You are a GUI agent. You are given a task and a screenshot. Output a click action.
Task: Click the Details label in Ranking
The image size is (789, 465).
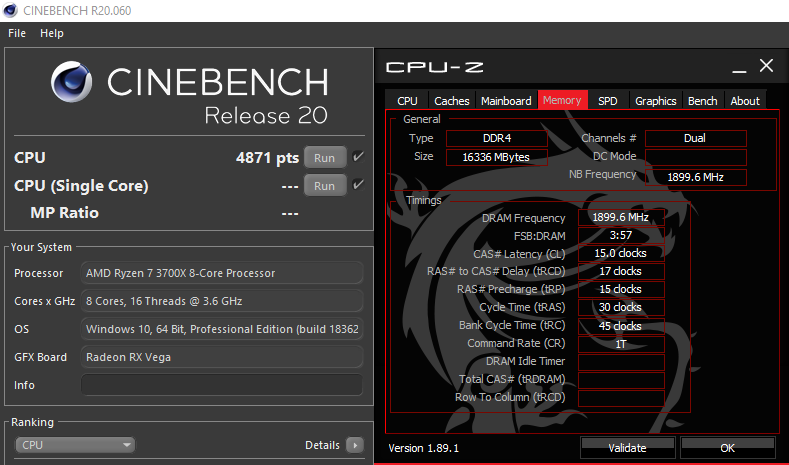(x=323, y=445)
